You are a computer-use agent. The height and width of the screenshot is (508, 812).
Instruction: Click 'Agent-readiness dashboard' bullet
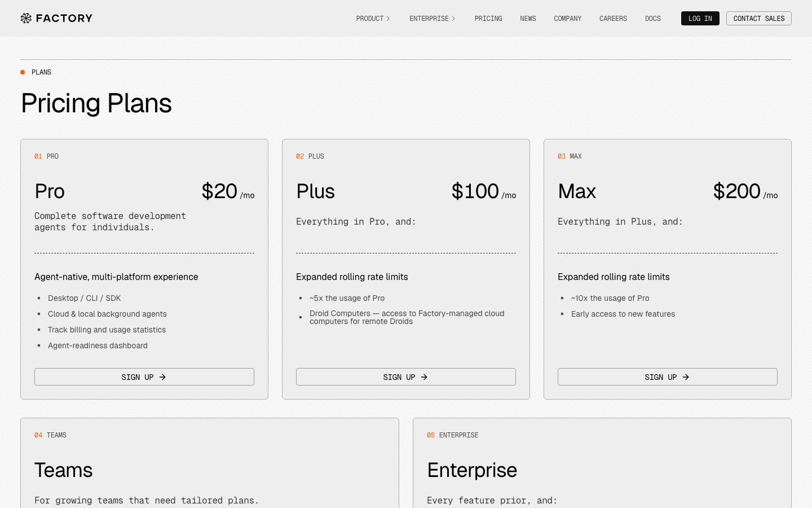click(98, 345)
